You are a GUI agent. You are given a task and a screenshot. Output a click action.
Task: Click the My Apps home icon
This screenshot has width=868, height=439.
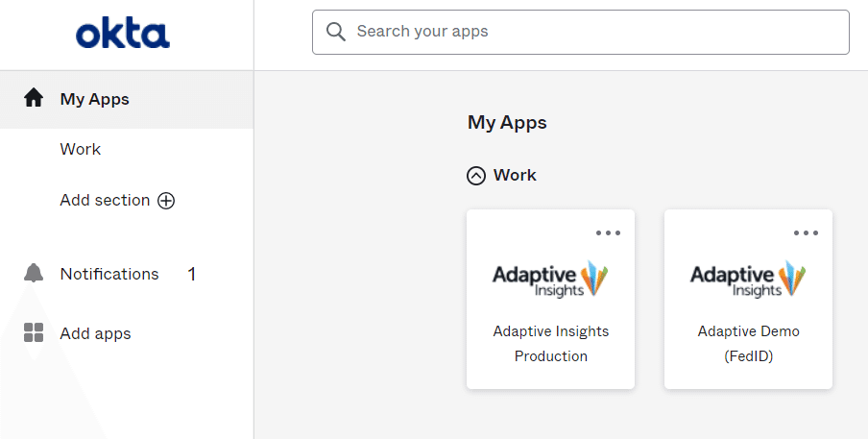pos(34,98)
